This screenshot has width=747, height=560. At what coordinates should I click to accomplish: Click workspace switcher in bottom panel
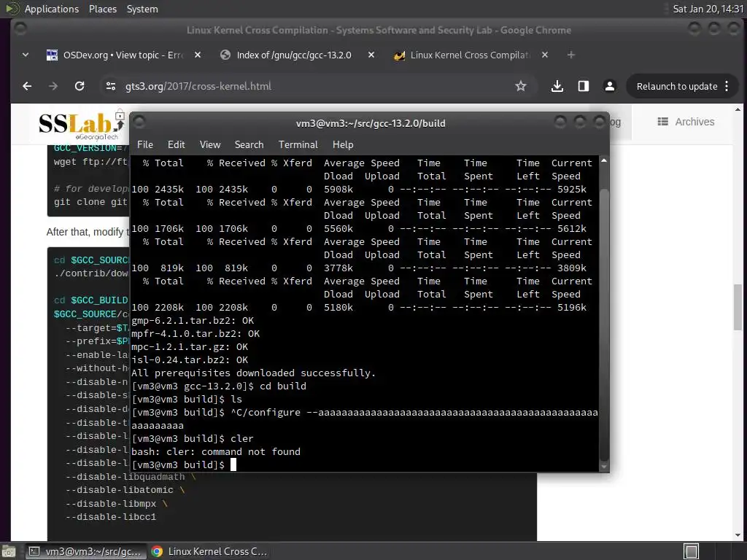691,551
